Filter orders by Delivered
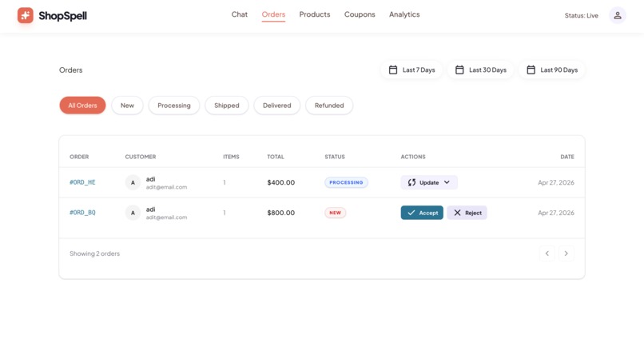Screen dimensions: 644x363 coord(276,106)
